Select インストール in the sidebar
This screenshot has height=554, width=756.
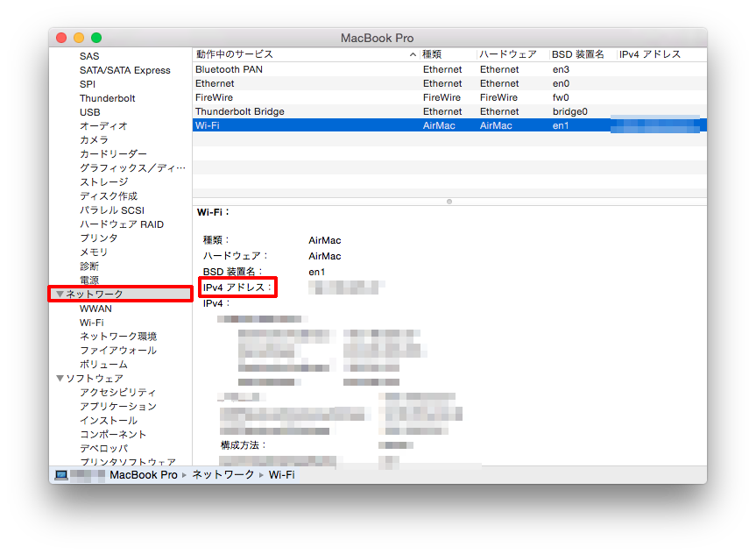[109, 421]
